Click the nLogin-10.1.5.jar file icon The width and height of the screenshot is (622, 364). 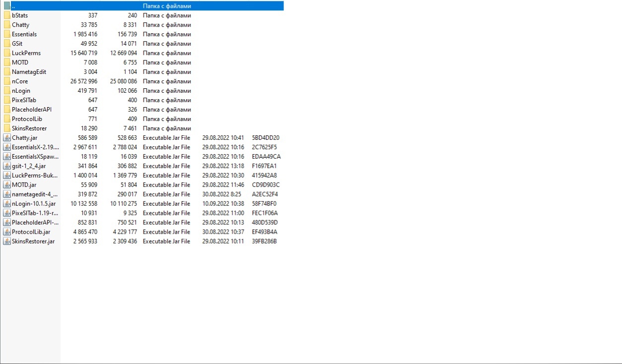coord(7,204)
